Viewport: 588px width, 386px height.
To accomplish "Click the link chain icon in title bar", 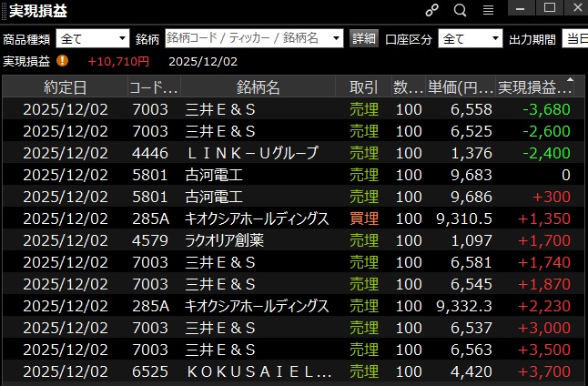I will coord(432,10).
